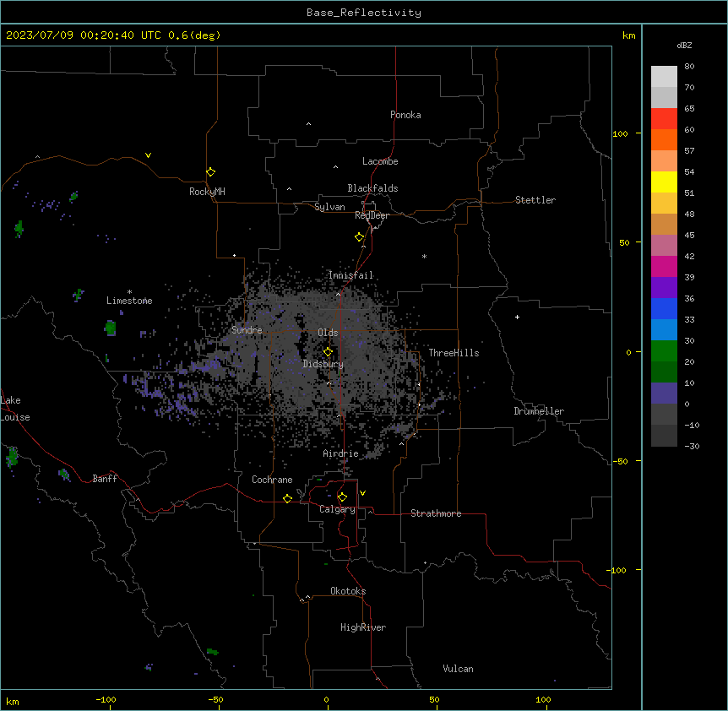Click the Airdrie city label
The width and height of the screenshot is (728, 711).
340,453
